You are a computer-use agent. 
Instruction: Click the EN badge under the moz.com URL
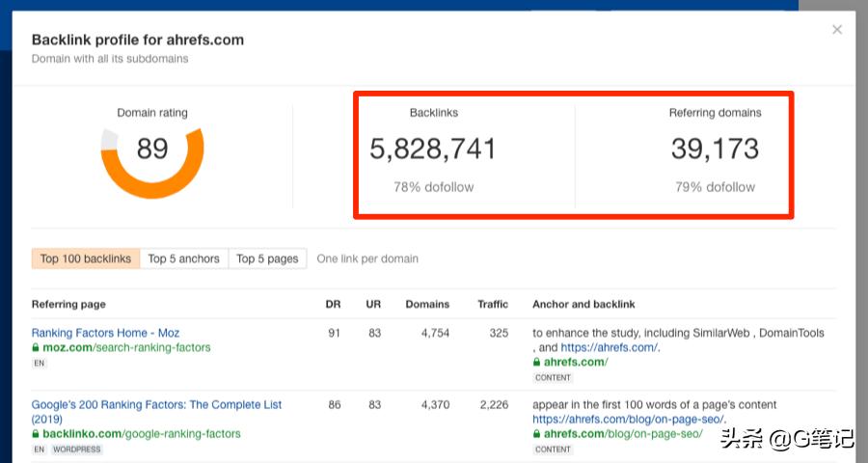pyautogui.click(x=39, y=363)
